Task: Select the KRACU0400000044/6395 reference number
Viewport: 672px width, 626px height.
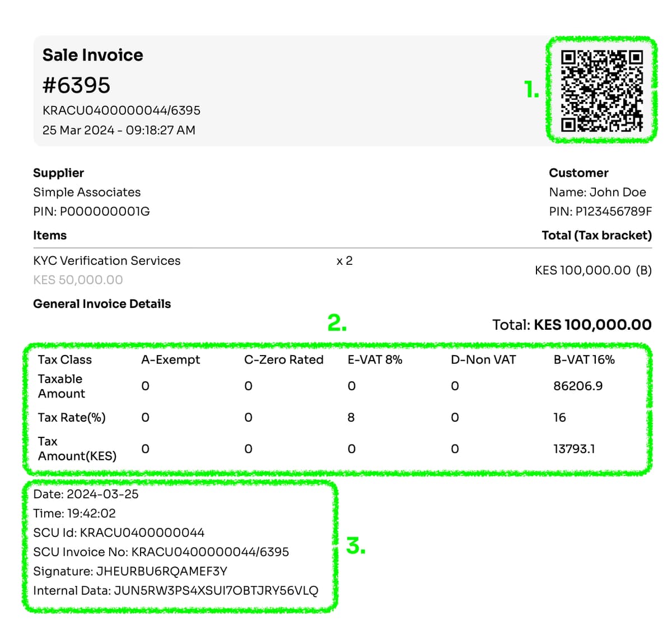Action: [122, 110]
